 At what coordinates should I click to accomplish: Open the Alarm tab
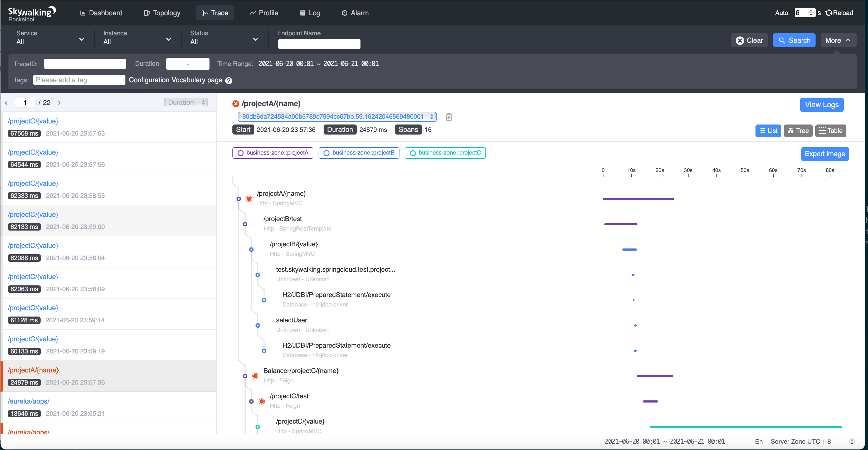(355, 13)
